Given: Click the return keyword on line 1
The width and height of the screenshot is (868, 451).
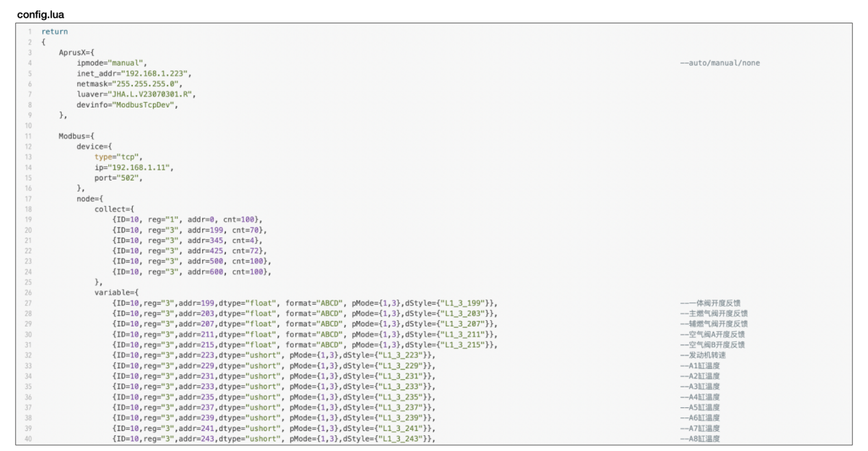Looking at the screenshot, I should [54, 31].
